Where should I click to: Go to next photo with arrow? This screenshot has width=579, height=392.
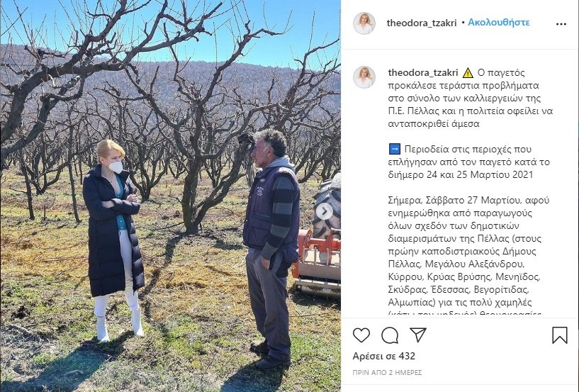click(324, 211)
